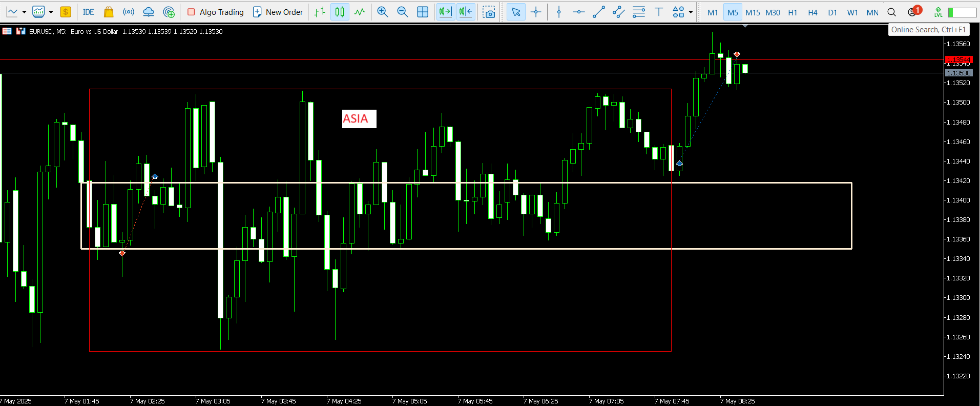This screenshot has width=980, height=406.
Task: Zoom in on the chart
Action: tap(382, 12)
